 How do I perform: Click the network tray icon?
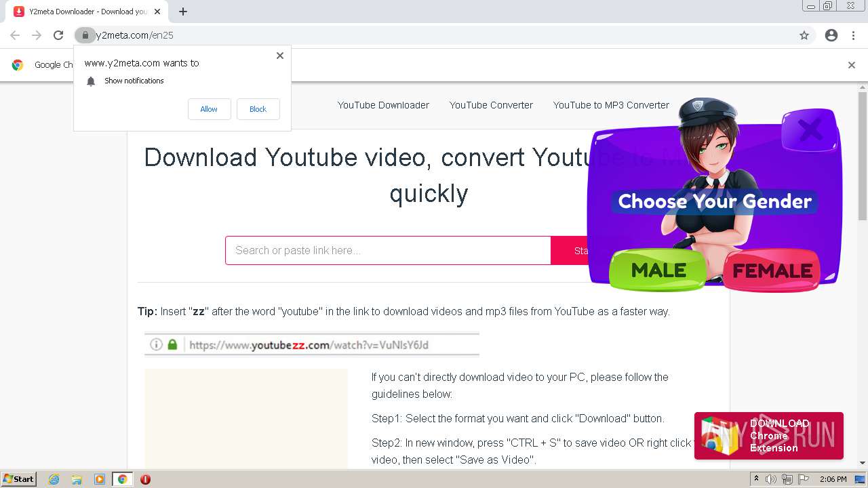tap(787, 479)
